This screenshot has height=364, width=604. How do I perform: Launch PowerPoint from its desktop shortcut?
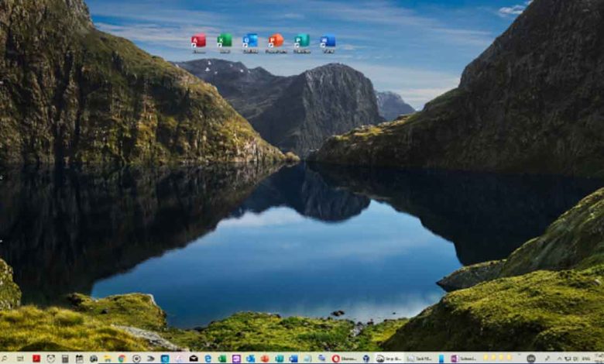tap(276, 42)
